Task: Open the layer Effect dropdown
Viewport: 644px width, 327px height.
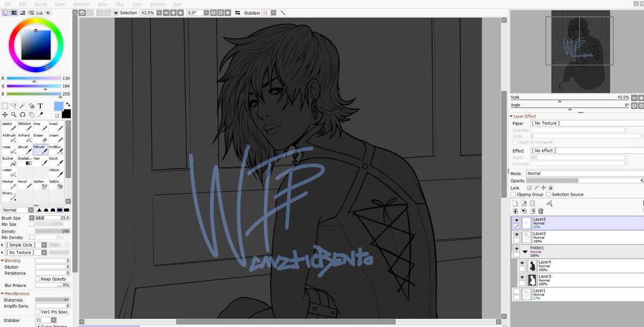Action: pyautogui.click(x=587, y=151)
